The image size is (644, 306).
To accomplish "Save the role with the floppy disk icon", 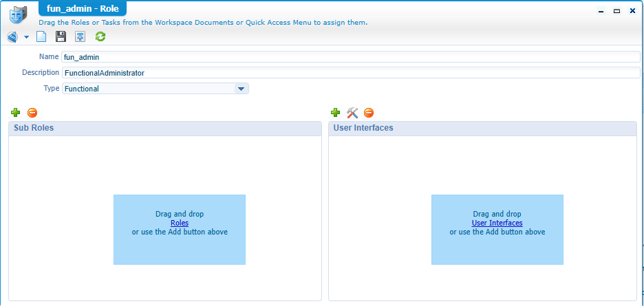I will pyautogui.click(x=61, y=37).
